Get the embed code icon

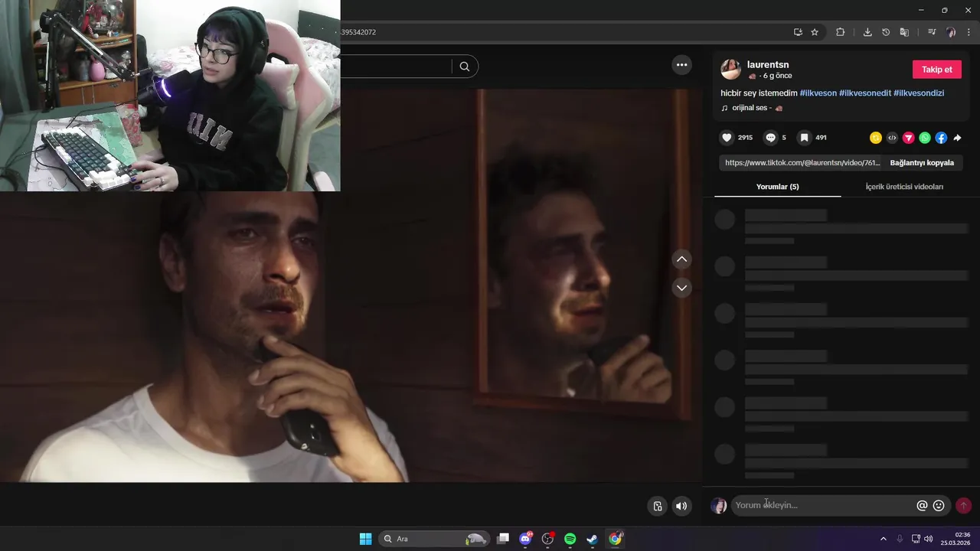click(x=892, y=138)
